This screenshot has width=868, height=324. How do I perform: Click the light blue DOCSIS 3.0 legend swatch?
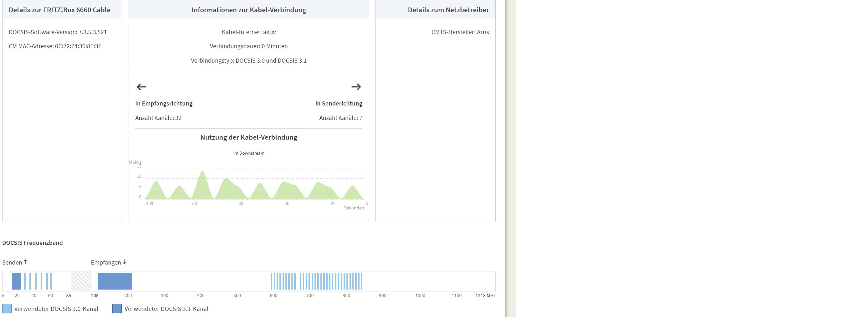pos(7,309)
